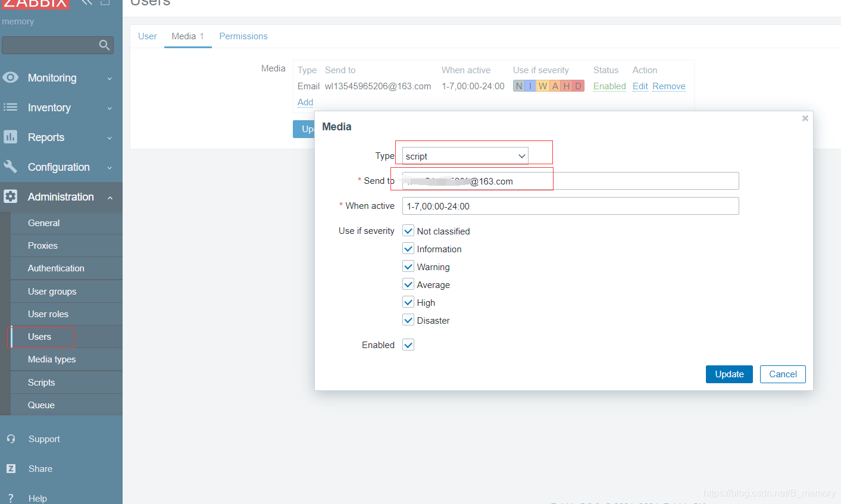841x504 pixels.
Task: Click the Support headset icon
Action: [x=11, y=439]
